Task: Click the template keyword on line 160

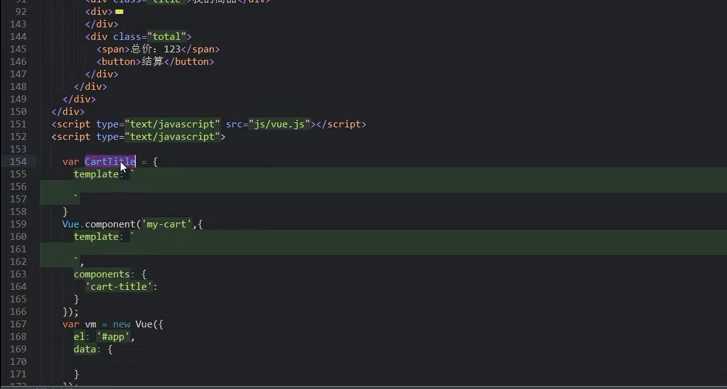Action: [x=96, y=237]
